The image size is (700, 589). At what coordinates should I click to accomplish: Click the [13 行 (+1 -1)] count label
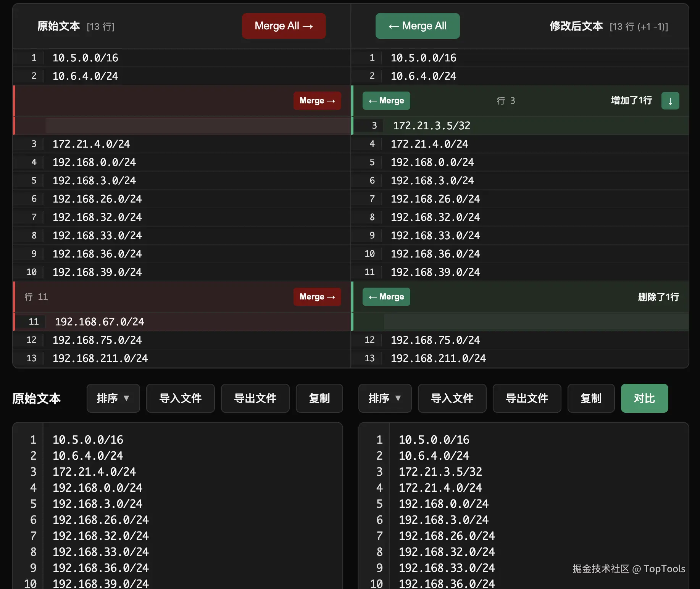coord(639,26)
